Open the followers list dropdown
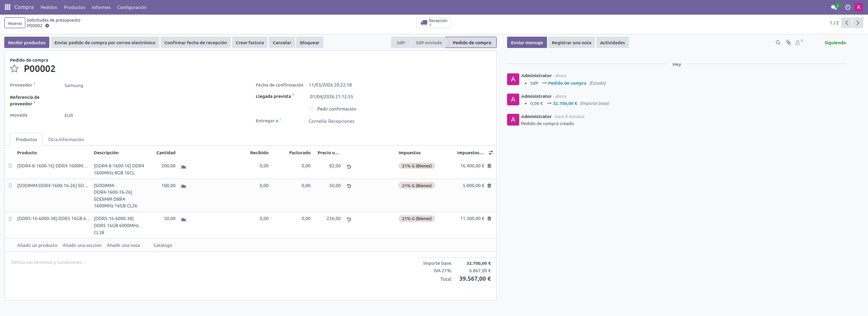This screenshot has width=868, height=316. point(798,43)
